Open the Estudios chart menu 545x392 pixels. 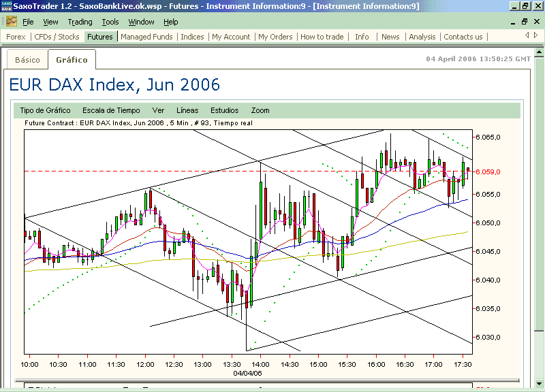225,110
